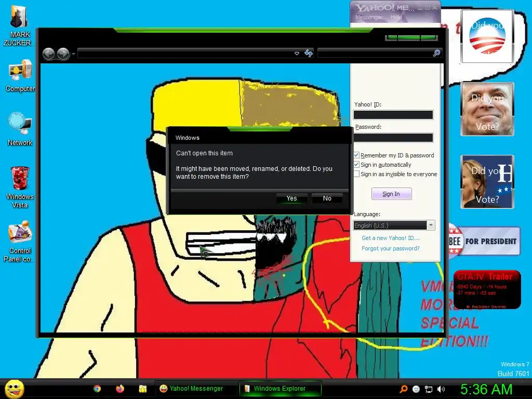
Task: Click the smiley face tray icon
Action: coord(416,389)
